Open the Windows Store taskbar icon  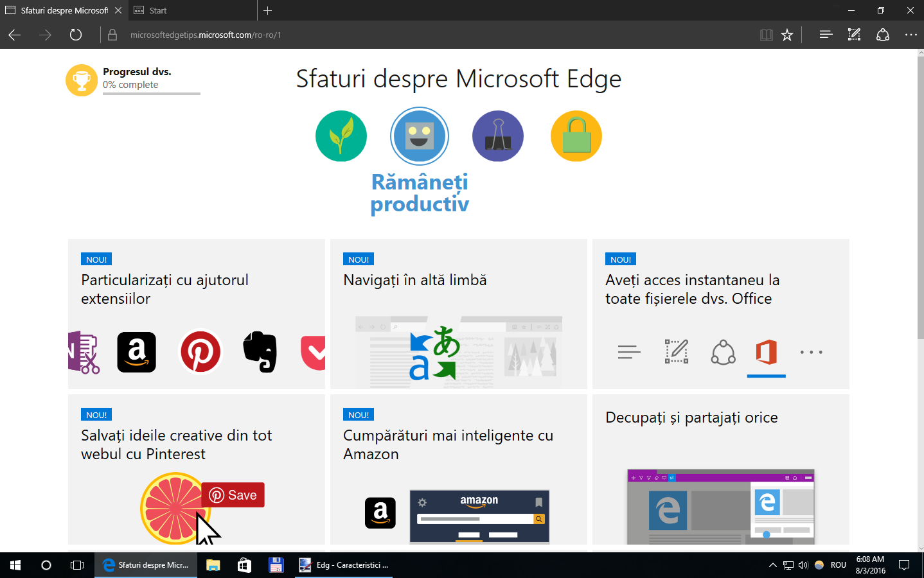point(244,565)
